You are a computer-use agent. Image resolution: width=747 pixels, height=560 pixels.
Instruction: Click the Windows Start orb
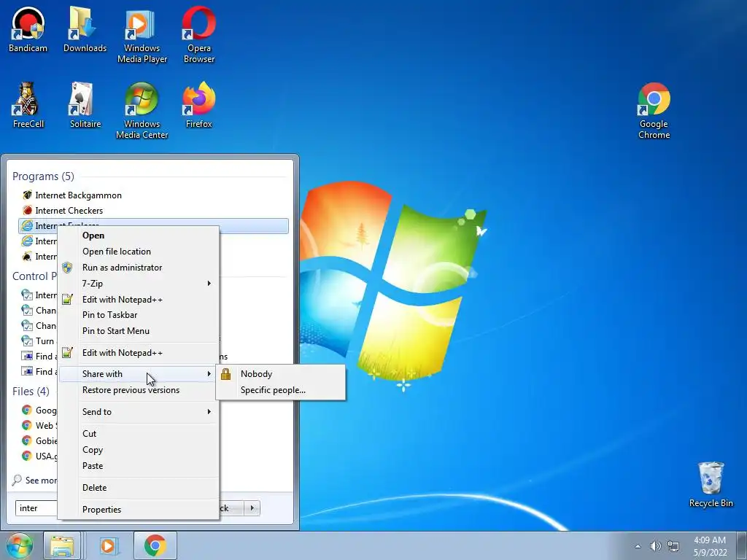[18, 545]
